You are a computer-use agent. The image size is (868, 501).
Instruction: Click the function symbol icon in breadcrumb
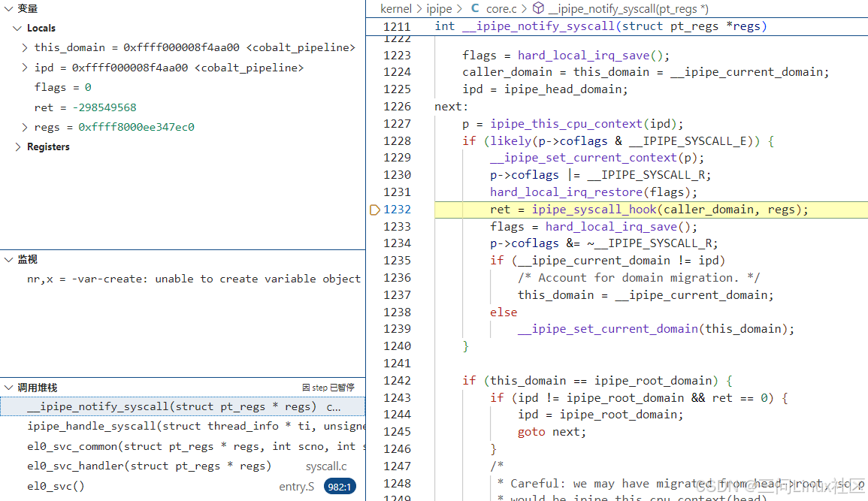coord(538,8)
